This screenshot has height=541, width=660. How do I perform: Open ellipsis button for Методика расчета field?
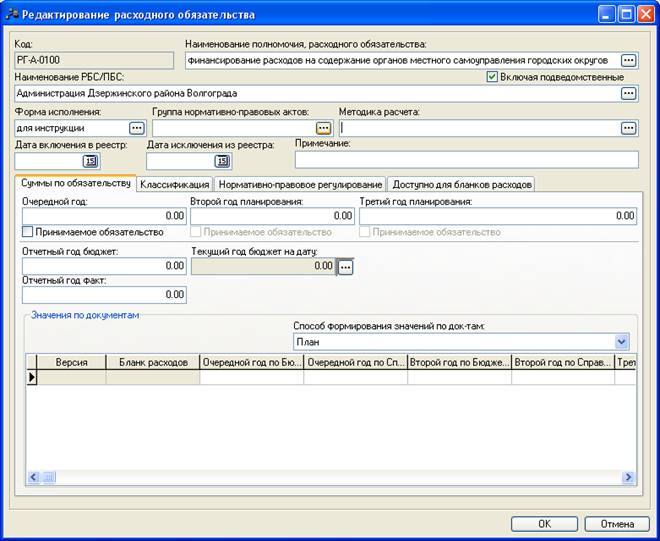(628, 128)
